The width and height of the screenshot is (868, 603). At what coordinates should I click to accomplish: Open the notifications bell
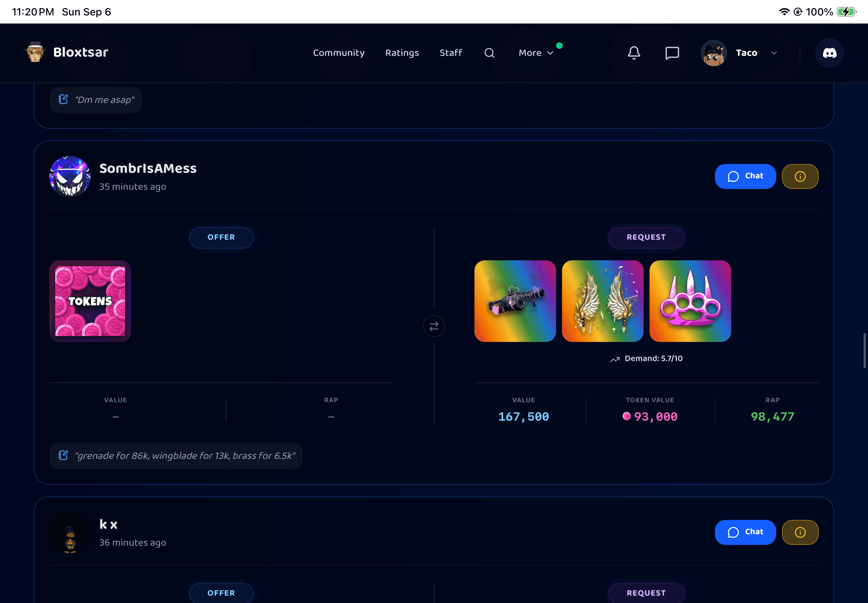[x=634, y=53]
